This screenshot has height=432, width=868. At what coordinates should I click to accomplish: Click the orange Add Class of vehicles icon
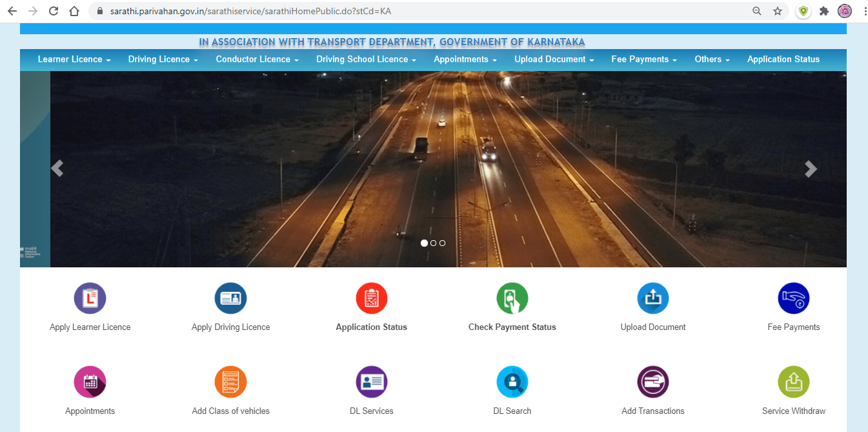click(230, 382)
